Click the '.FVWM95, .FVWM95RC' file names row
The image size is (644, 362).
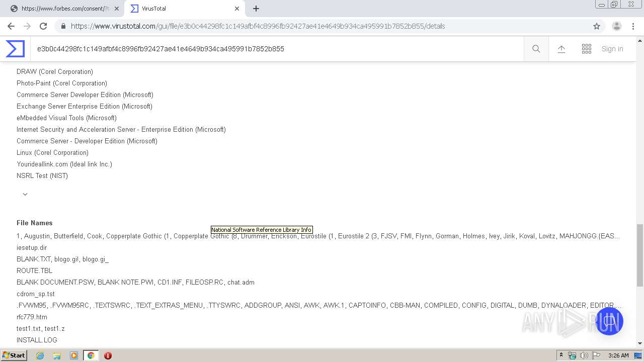pyautogui.click(x=319, y=305)
